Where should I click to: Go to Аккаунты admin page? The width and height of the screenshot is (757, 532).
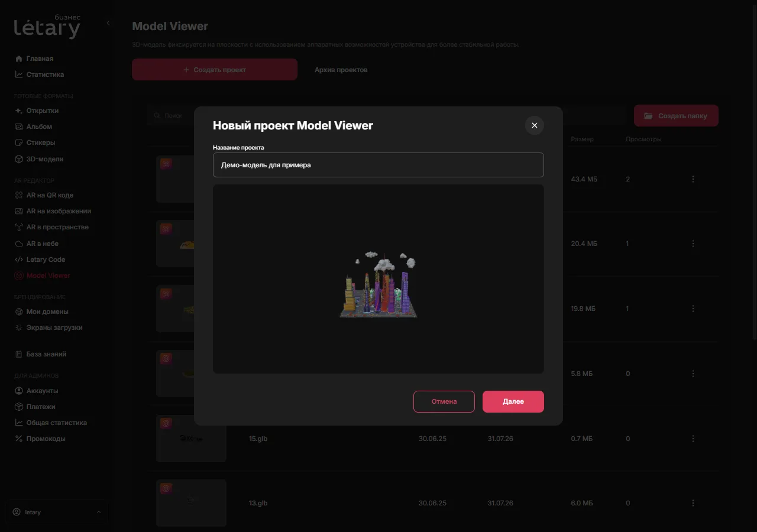[x=42, y=391]
